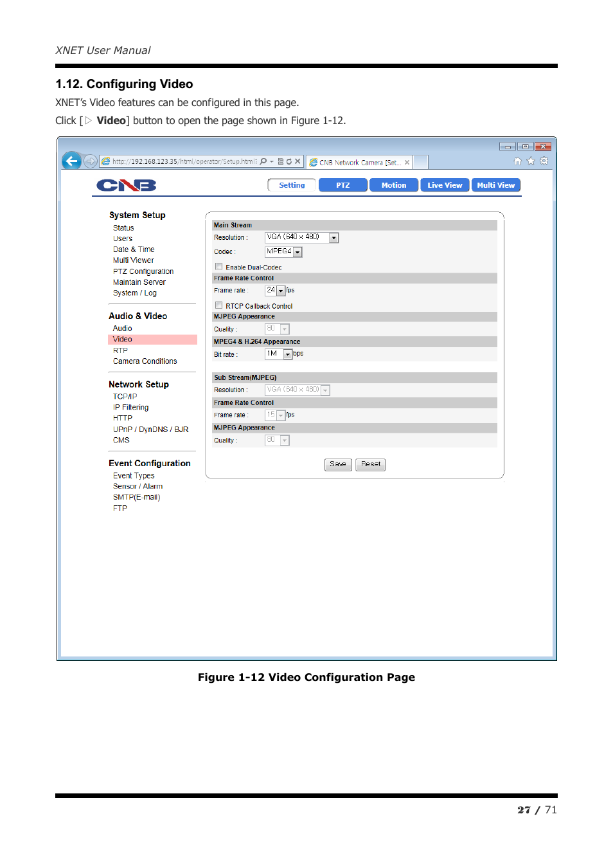Open TCP/IP network settings
The width and height of the screenshot is (613, 868).
125,397
